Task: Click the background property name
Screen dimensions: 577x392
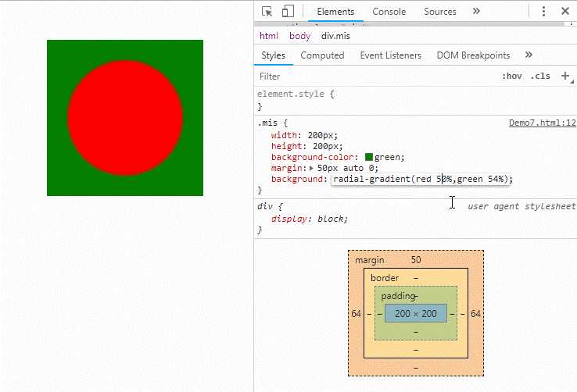Action: tap(298, 180)
